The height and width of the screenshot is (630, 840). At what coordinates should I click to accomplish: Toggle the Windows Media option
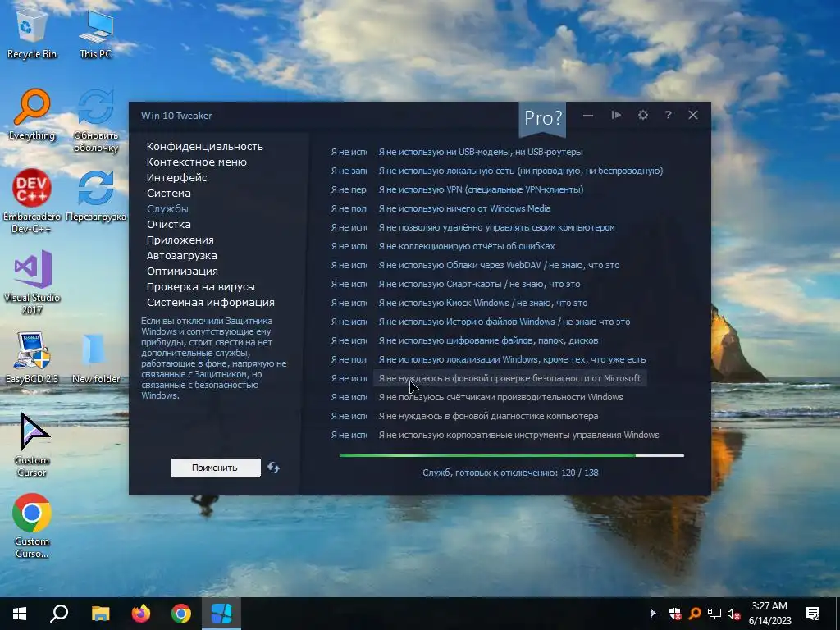(x=464, y=208)
